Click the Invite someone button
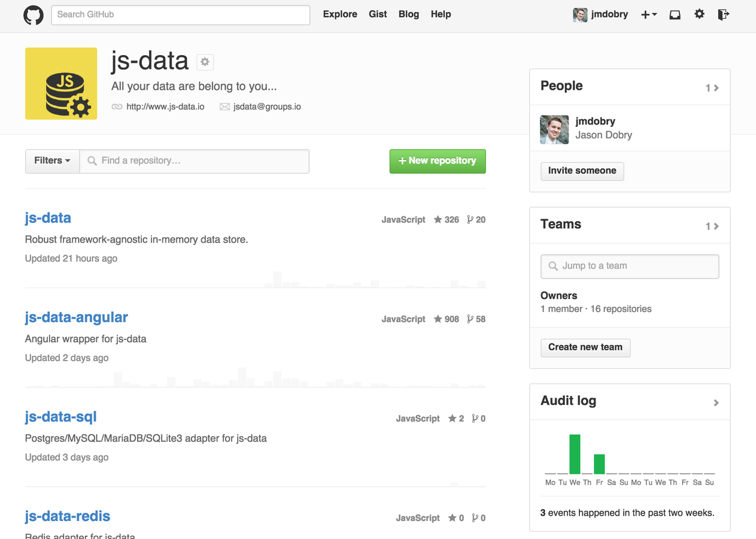Viewport: 756px width, 539px height. point(582,171)
